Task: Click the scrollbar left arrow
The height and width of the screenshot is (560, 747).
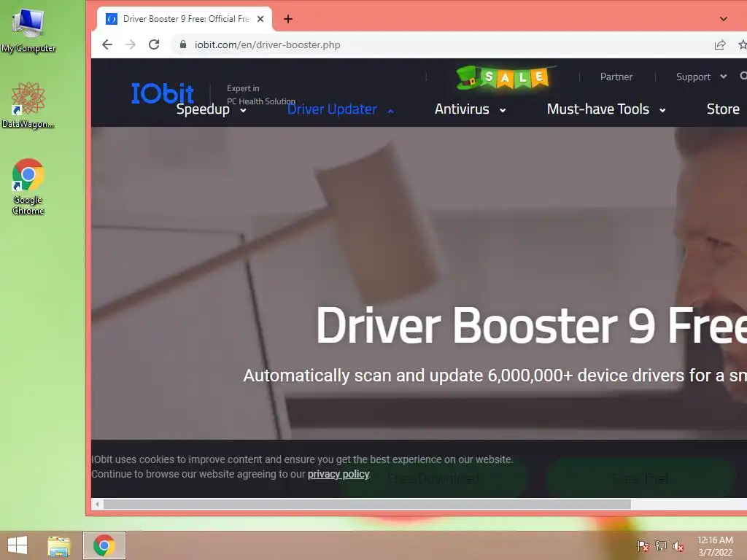Action: [x=97, y=505]
